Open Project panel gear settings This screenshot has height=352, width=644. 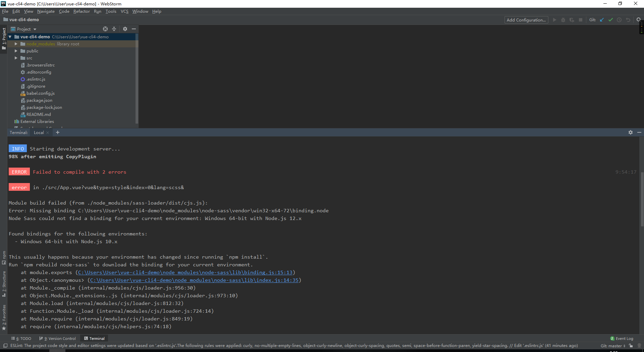coord(125,29)
